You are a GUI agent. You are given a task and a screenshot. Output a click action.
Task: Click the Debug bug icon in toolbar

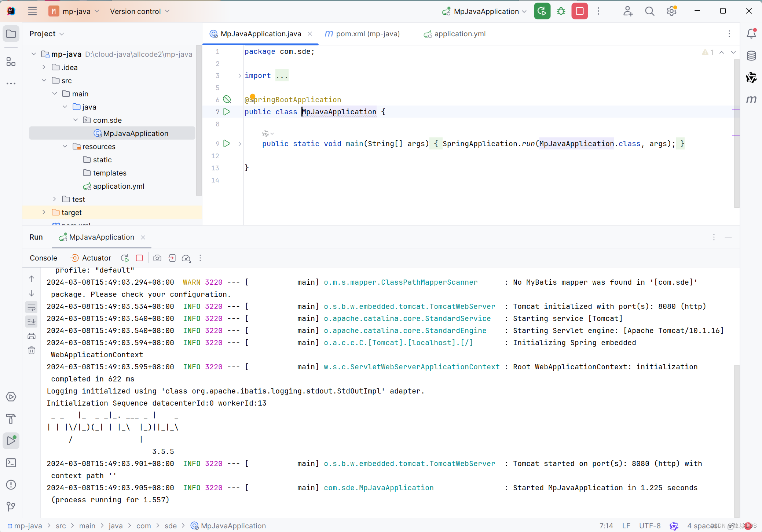click(x=561, y=11)
